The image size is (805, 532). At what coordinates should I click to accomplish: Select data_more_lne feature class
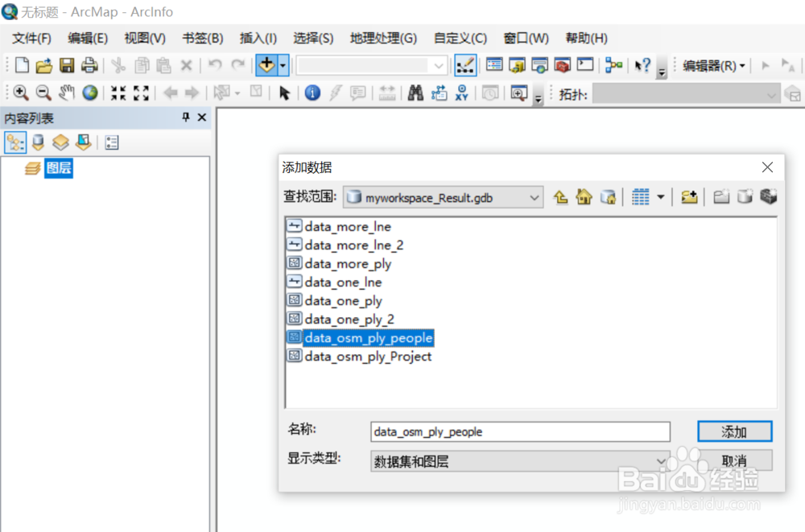point(348,226)
